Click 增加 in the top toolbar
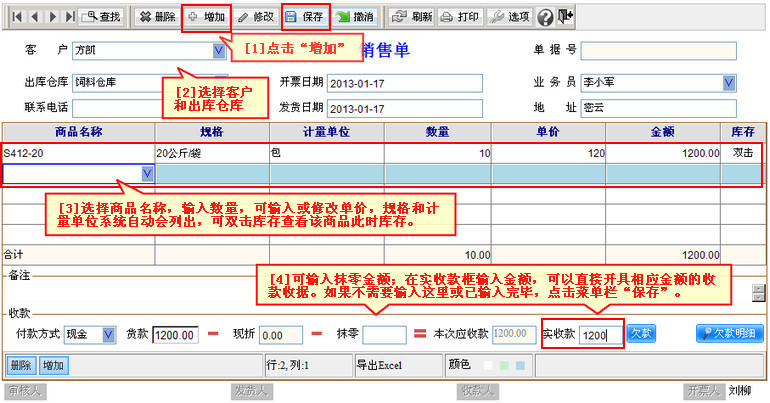The width and height of the screenshot is (770, 403). tap(206, 17)
